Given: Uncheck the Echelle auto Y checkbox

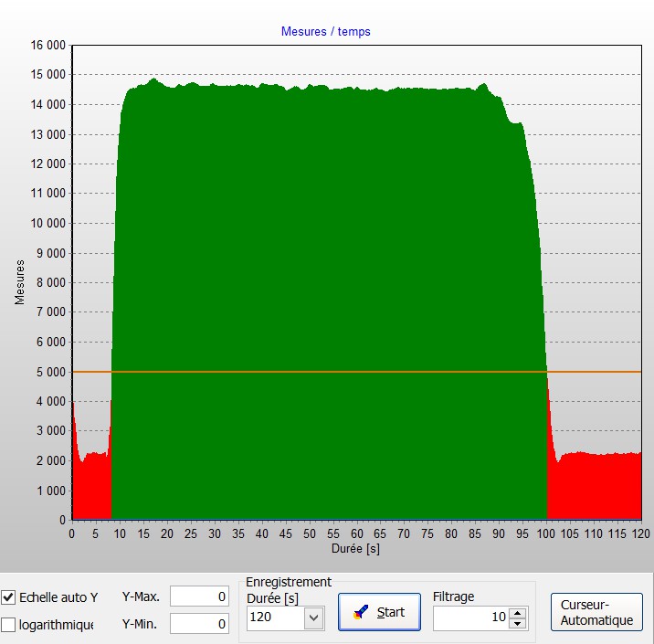Looking at the screenshot, I should pyautogui.click(x=9, y=597).
